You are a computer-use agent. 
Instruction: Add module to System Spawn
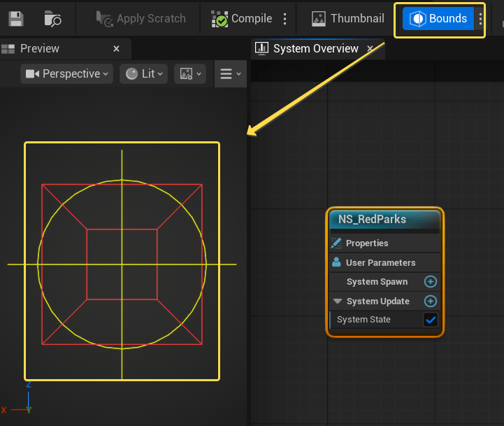(x=431, y=281)
